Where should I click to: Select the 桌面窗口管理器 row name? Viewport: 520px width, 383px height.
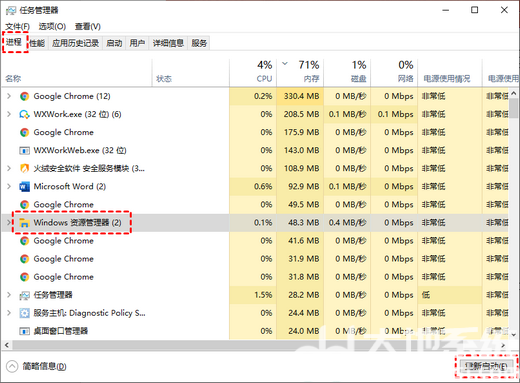pyautogui.click(x=60, y=331)
